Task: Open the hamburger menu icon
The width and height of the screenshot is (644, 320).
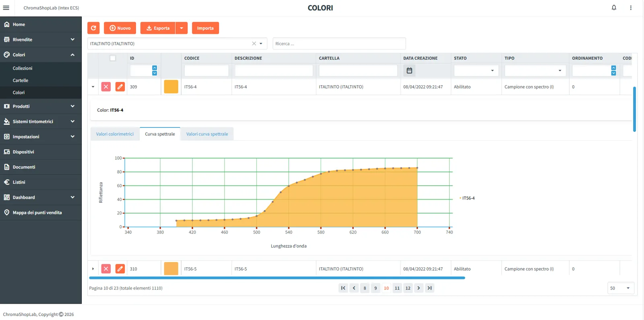Action: (x=6, y=8)
